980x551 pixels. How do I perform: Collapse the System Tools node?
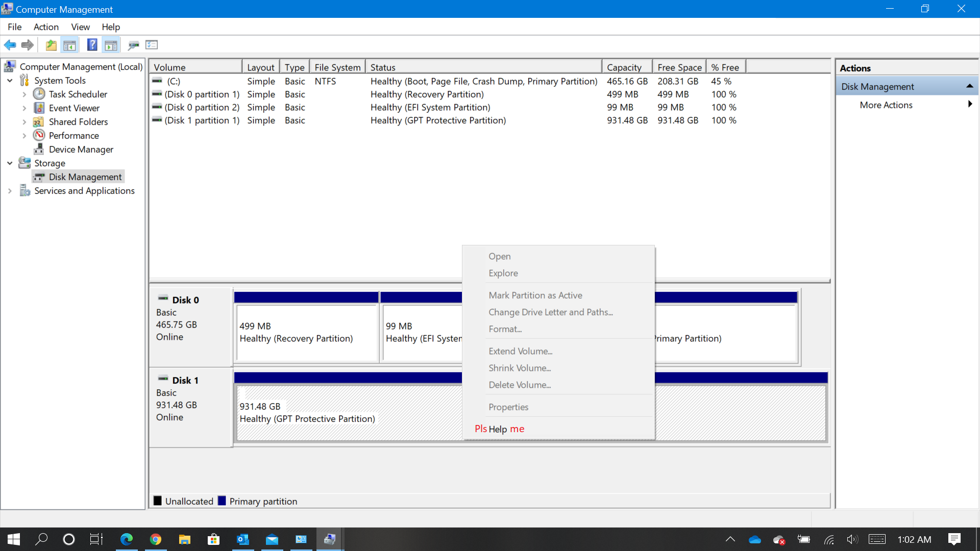(x=10, y=80)
